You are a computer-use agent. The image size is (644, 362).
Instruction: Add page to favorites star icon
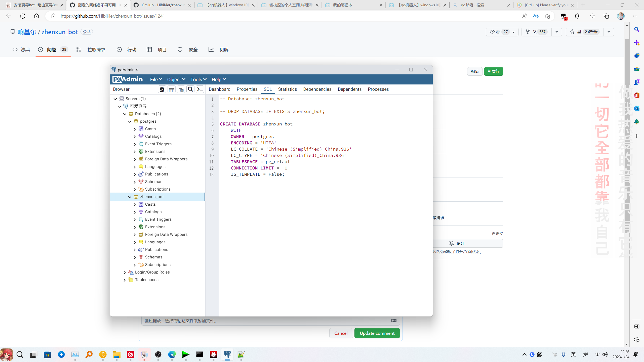[547, 16]
